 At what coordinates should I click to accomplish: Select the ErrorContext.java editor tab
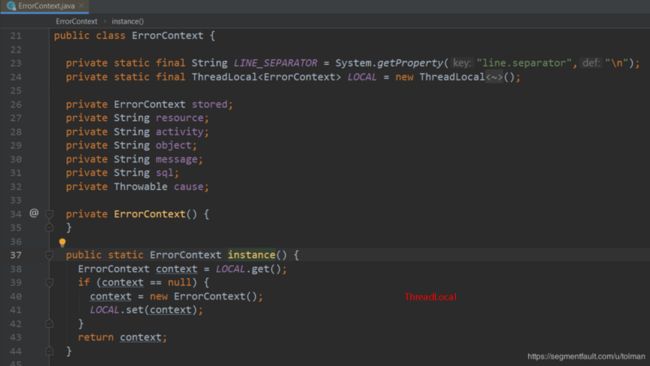[45, 6]
